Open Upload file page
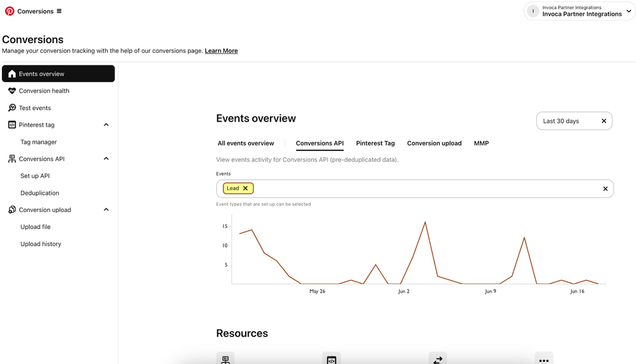636x364 pixels. click(35, 227)
